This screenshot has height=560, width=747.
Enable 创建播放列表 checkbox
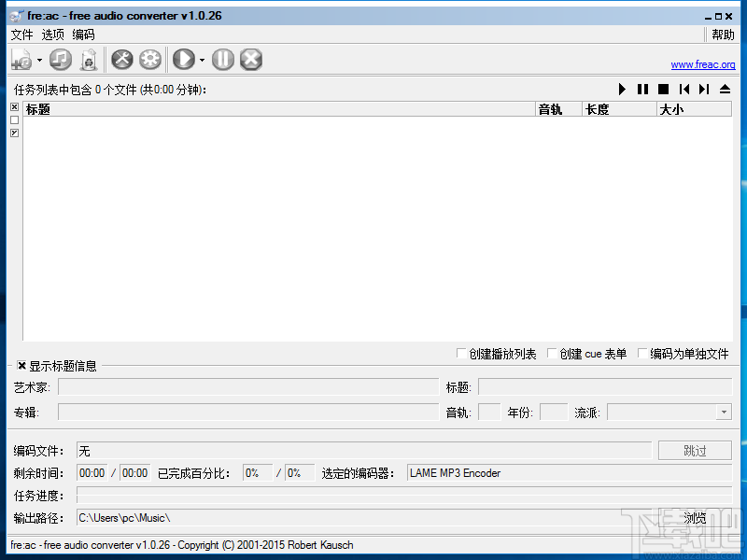click(x=462, y=353)
